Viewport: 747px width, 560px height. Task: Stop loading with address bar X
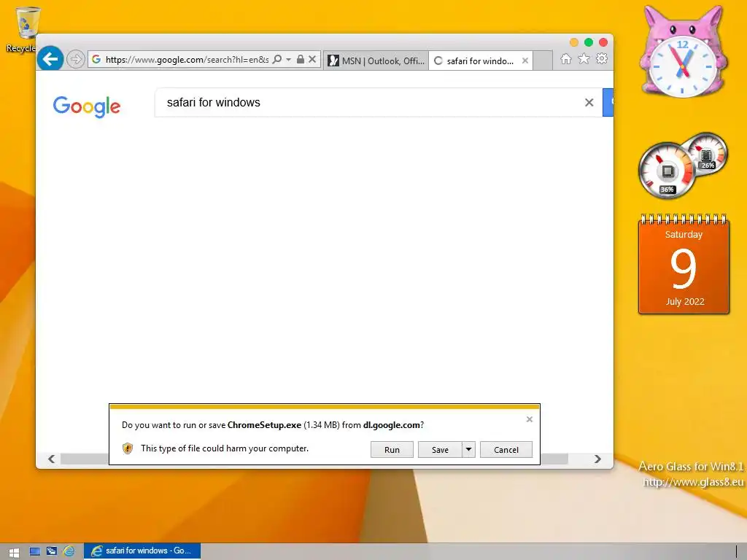click(x=312, y=60)
